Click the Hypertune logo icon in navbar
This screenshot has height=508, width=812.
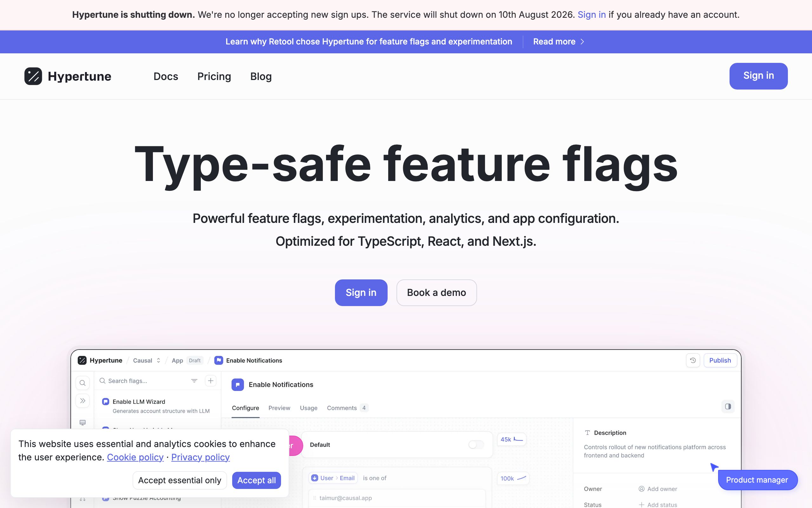(33, 76)
